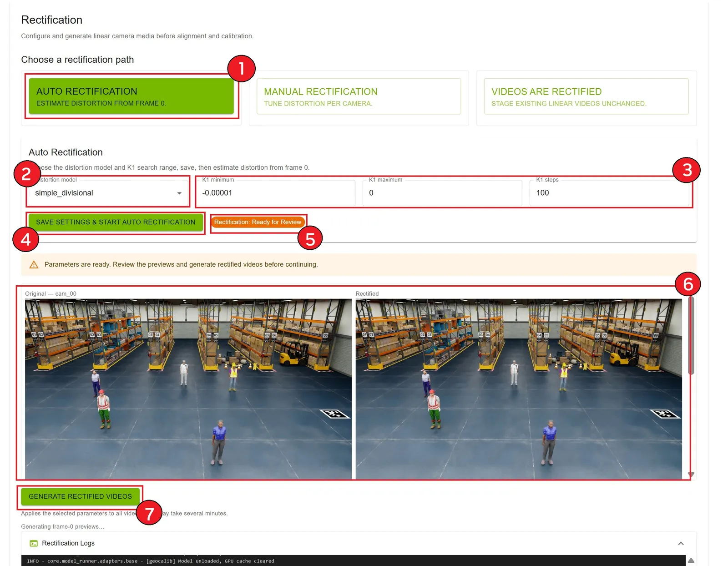
Task: Click the warning triangle icon in alert
Action: coord(34,264)
